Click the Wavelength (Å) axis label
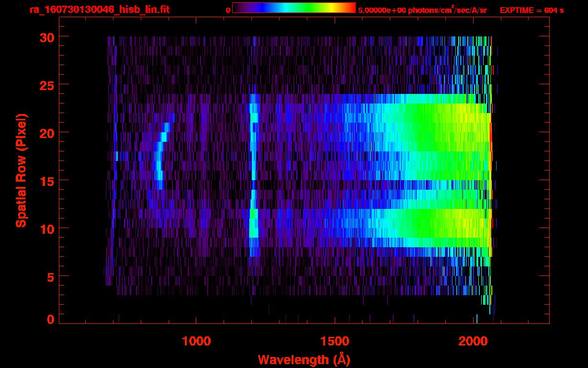The height and width of the screenshot is (368, 588). click(301, 359)
